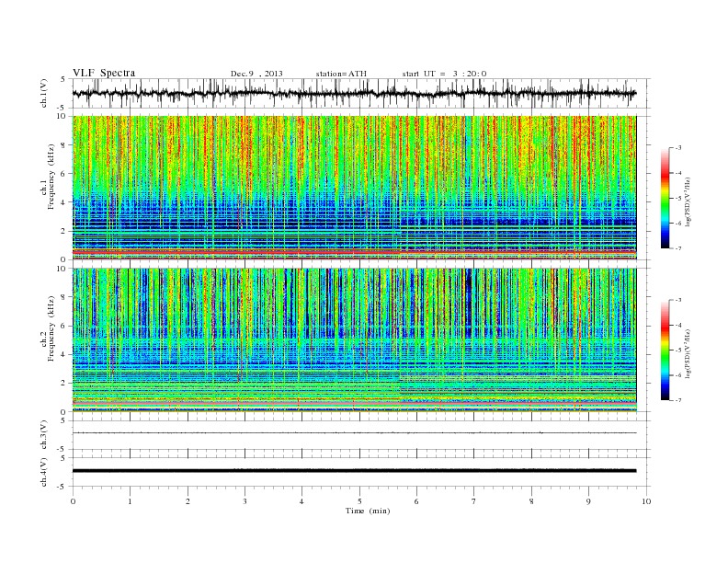Viewport: 728px width, 563px height.
Task: Click the "6" tick on the time axis
Action: (x=416, y=501)
